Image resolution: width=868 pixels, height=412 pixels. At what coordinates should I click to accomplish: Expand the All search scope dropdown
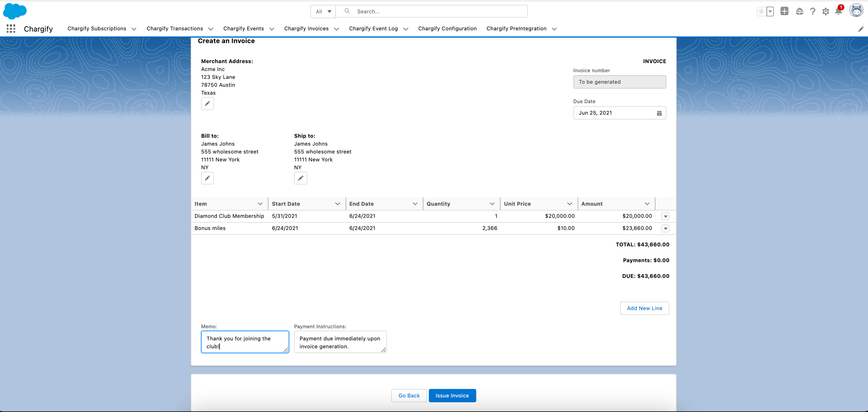323,12
